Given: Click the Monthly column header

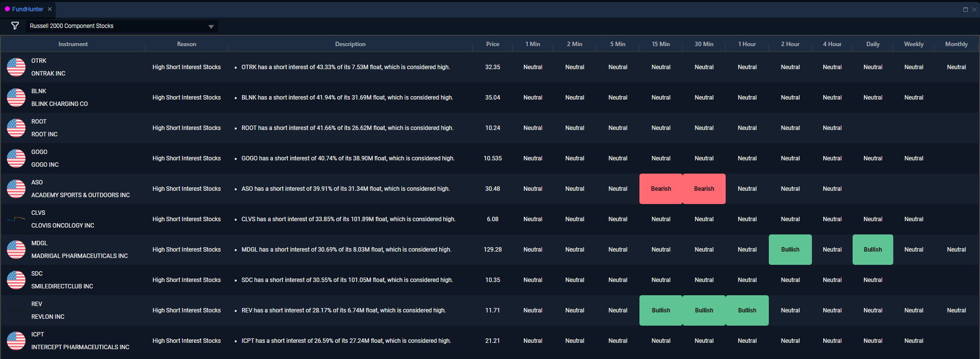Looking at the screenshot, I should [956, 44].
